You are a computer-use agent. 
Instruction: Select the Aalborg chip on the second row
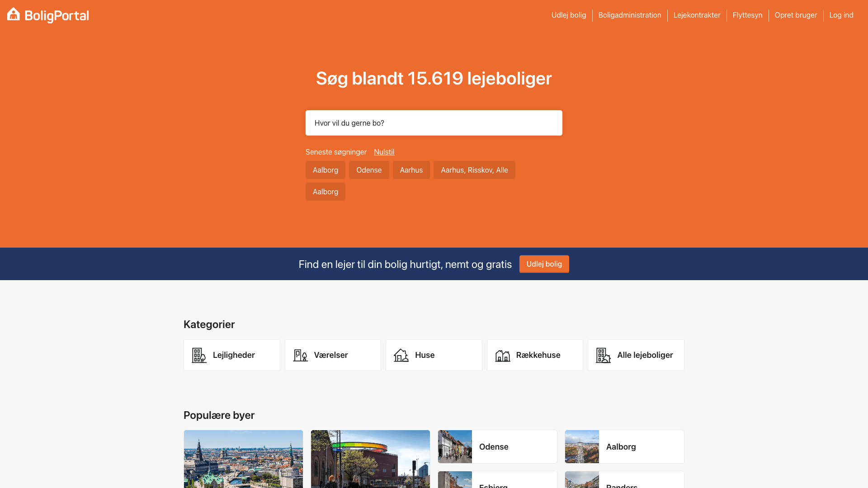[325, 192]
